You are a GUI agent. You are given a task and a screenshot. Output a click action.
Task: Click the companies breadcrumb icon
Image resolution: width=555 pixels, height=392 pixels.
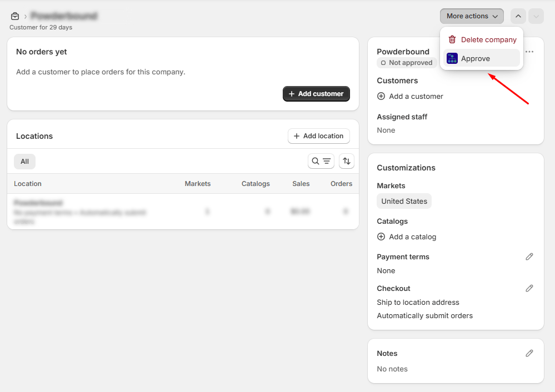(15, 16)
